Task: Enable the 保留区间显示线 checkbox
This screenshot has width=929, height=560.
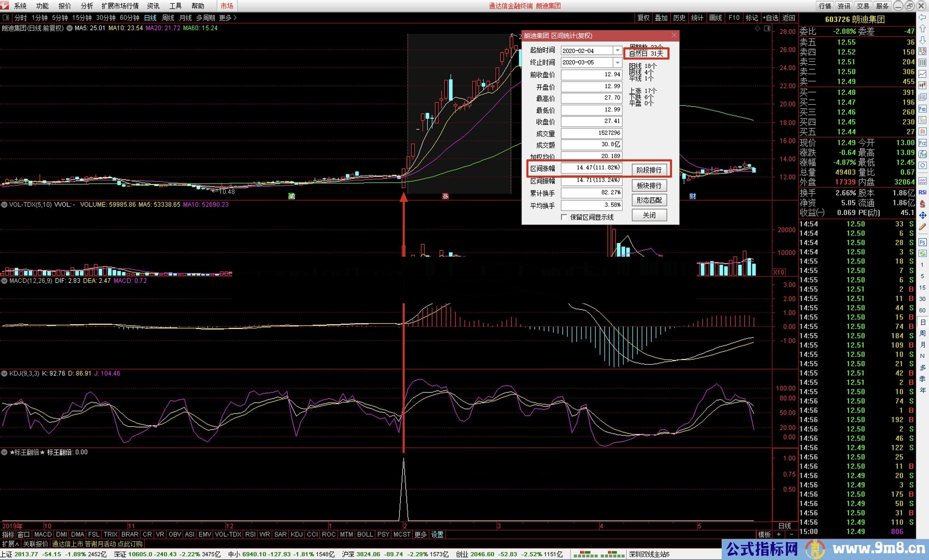Action: pyautogui.click(x=564, y=217)
